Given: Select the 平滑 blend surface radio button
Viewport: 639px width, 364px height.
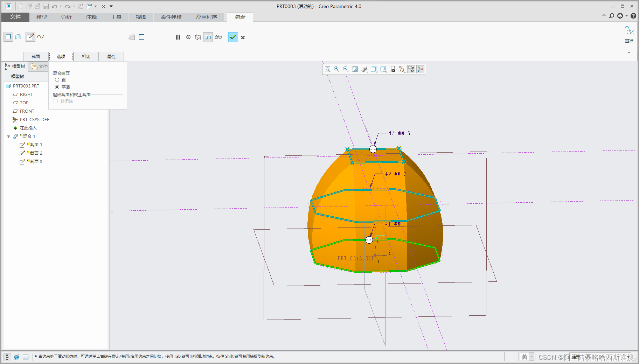Looking at the screenshot, I should click(57, 87).
